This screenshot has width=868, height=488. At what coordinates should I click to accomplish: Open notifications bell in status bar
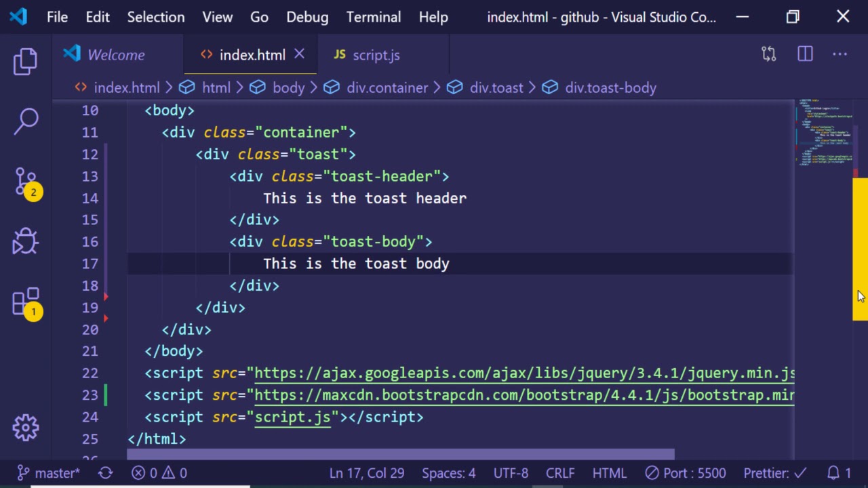pos(839,473)
